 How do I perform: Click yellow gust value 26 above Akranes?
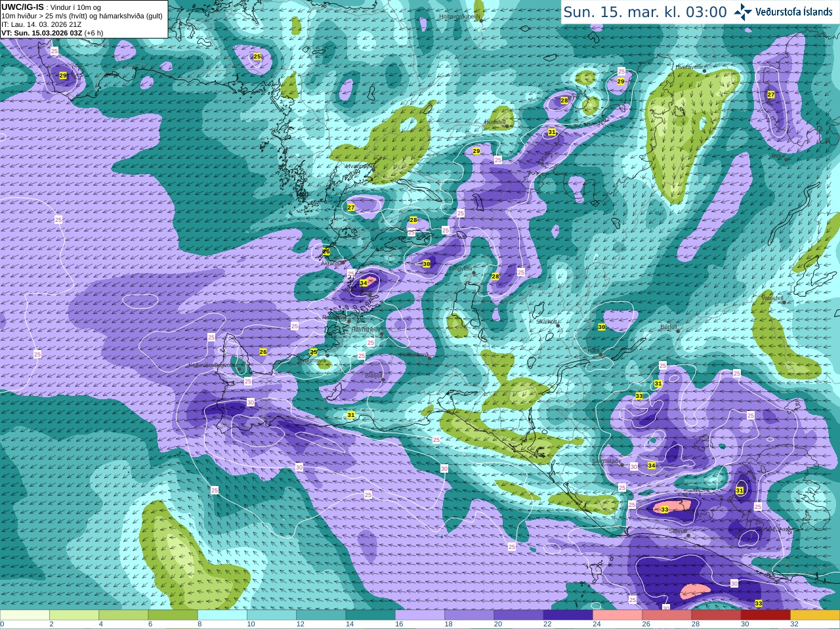click(325, 251)
